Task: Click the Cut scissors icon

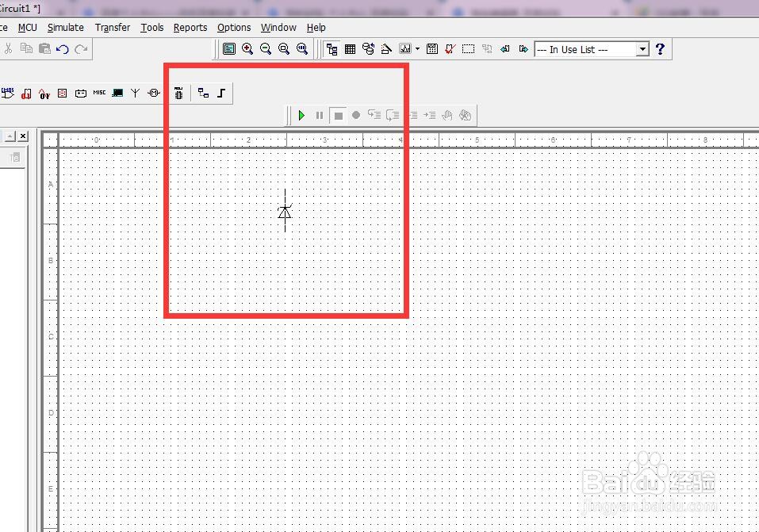Action: pos(8,49)
